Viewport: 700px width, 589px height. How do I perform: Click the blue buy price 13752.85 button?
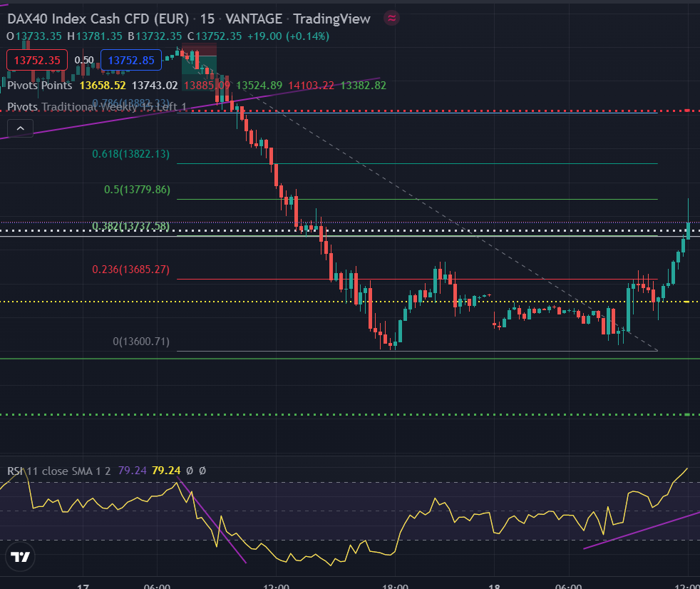(x=131, y=61)
